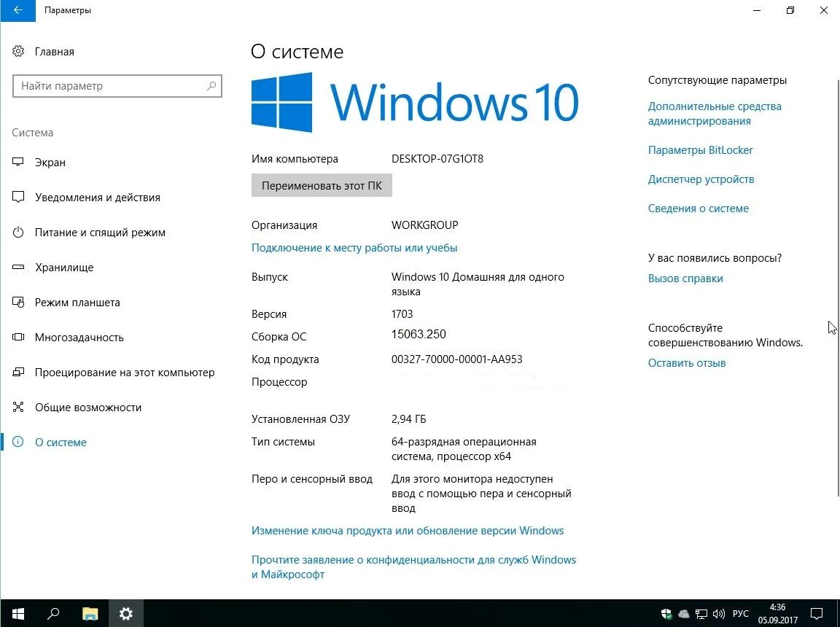Select the task view icon beside Многозадачность
Image resolution: width=840 pixels, height=627 pixels.
[x=18, y=337]
